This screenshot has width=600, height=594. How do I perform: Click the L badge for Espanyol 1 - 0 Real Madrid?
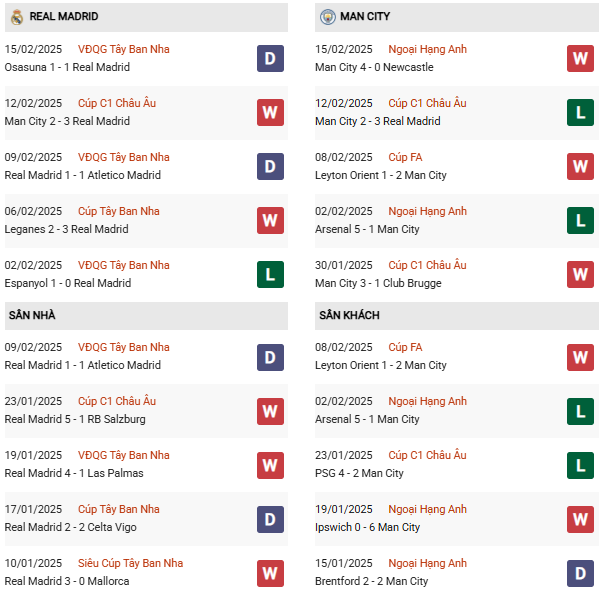point(270,275)
